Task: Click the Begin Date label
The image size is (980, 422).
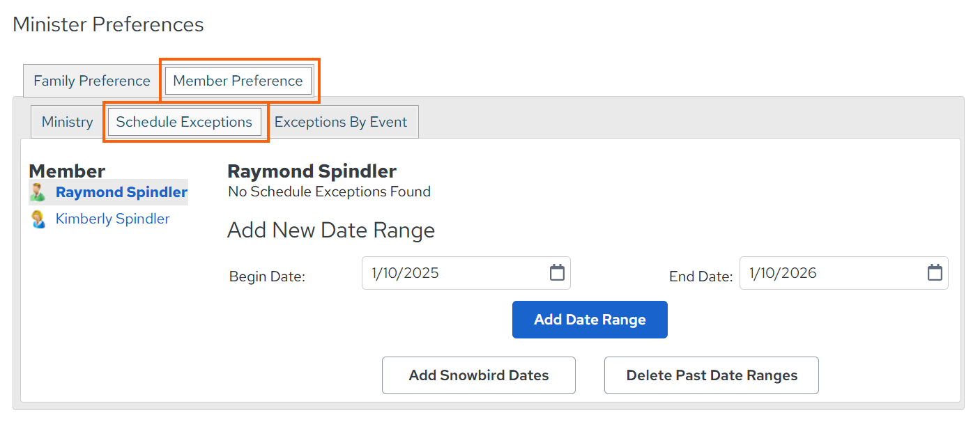Action: 267,276
